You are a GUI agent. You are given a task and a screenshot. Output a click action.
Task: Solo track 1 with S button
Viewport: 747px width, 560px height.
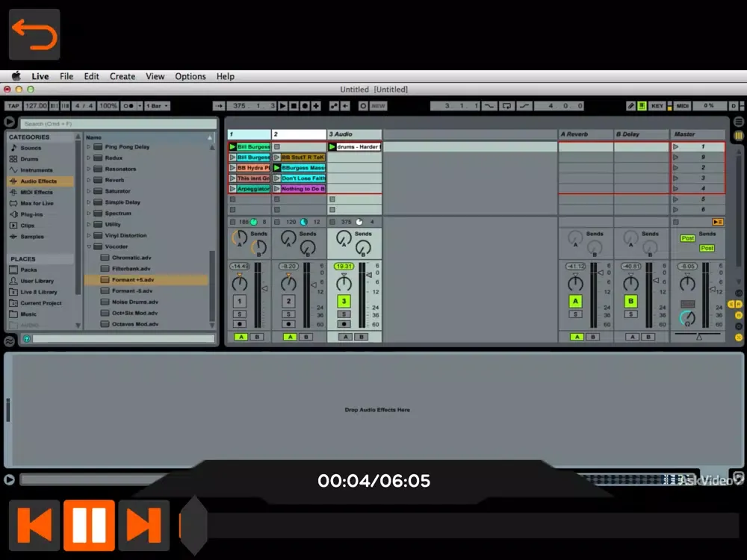[x=240, y=314]
